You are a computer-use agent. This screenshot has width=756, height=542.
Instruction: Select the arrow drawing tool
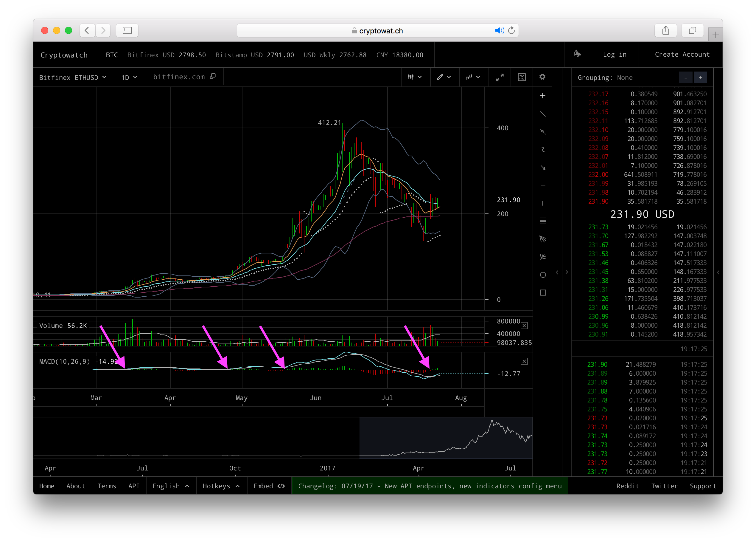tap(543, 168)
